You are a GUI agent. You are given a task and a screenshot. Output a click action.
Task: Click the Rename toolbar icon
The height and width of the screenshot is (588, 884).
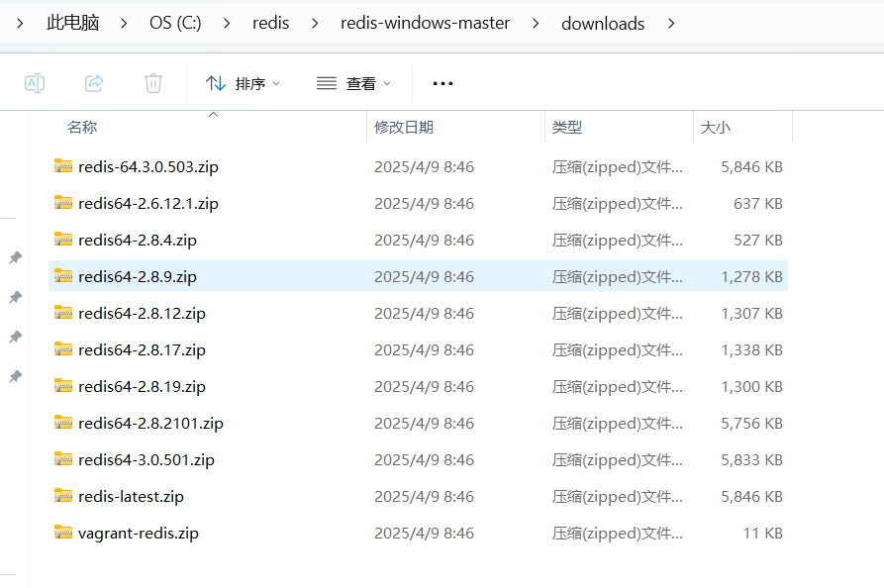tap(35, 83)
